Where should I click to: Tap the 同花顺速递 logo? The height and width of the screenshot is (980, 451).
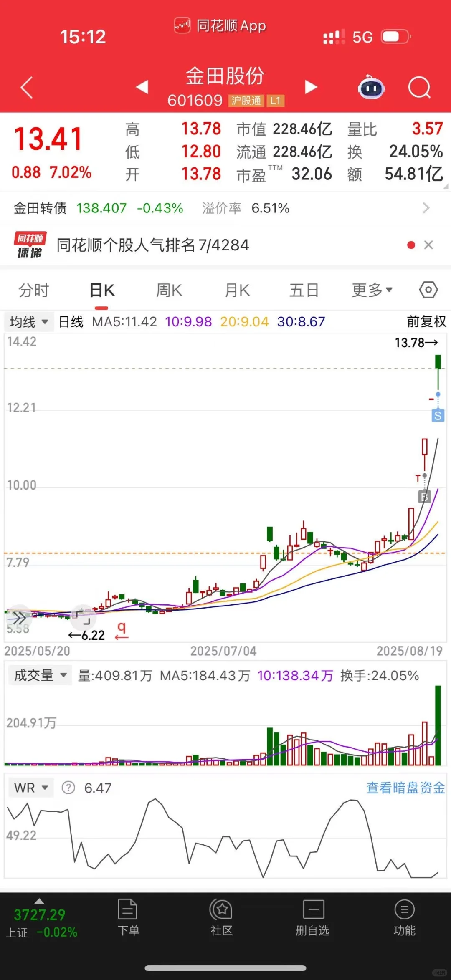[x=30, y=245]
